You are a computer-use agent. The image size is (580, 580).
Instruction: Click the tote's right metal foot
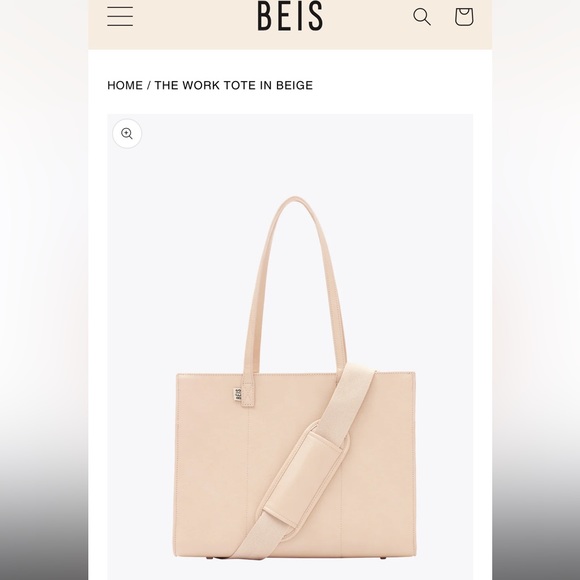[382, 558]
